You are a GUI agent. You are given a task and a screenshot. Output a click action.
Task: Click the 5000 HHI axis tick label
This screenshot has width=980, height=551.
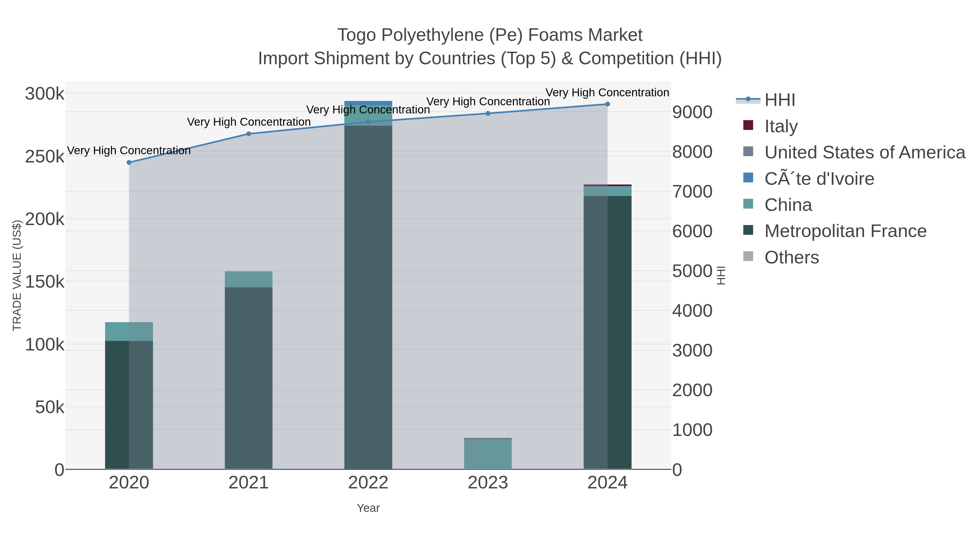692,271
